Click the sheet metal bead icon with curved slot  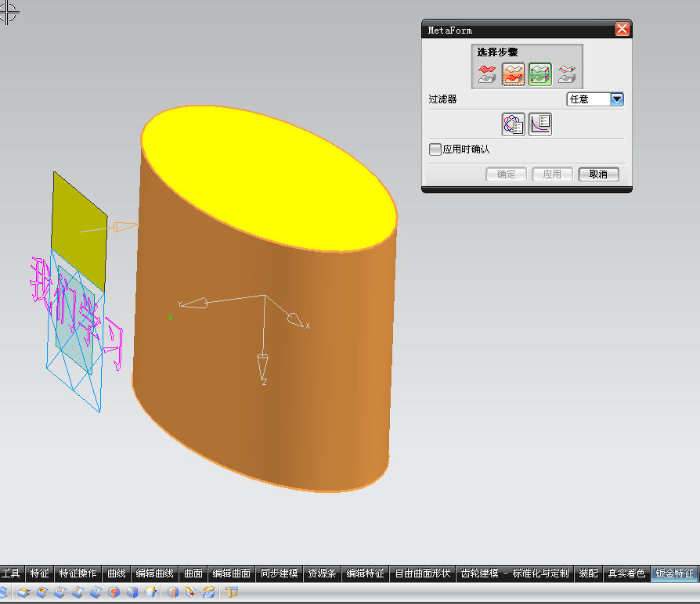click(78, 592)
